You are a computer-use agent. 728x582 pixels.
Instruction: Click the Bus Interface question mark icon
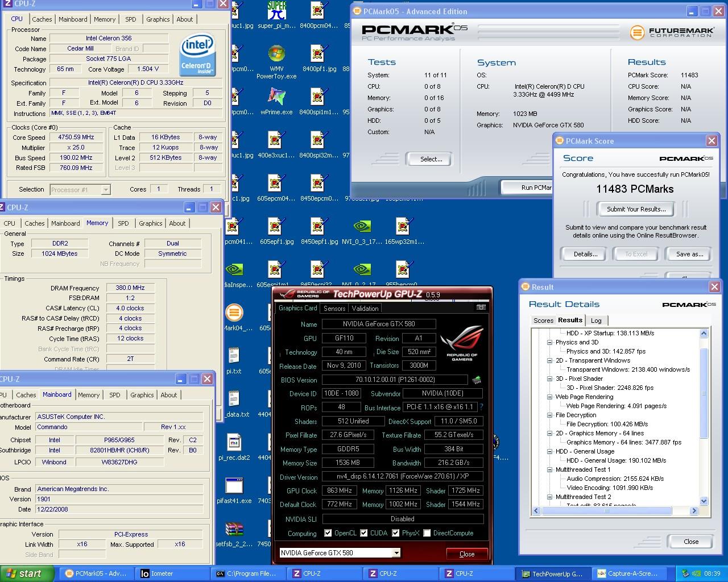tap(481, 407)
